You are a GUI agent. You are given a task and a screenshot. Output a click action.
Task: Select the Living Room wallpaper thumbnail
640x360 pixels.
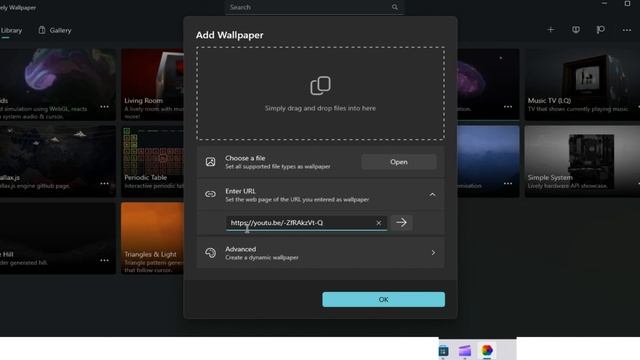(x=153, y=84)
